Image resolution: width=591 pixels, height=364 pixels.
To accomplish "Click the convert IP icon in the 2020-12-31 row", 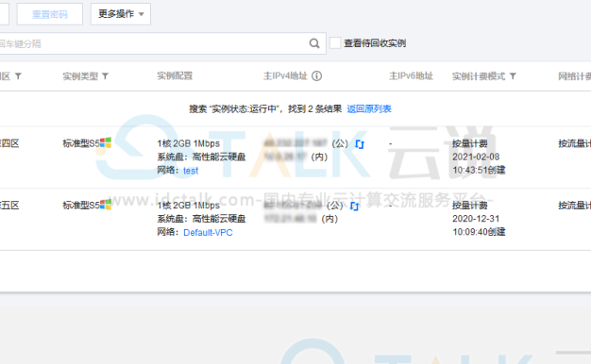I will [354, 207].
